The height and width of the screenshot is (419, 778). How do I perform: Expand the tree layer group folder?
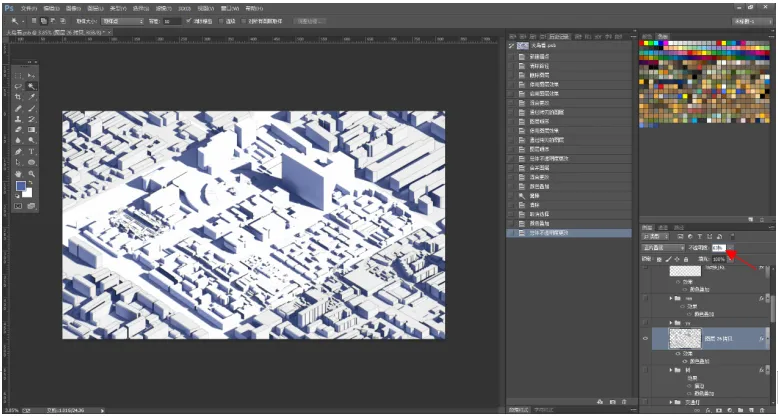pos(671,370)
